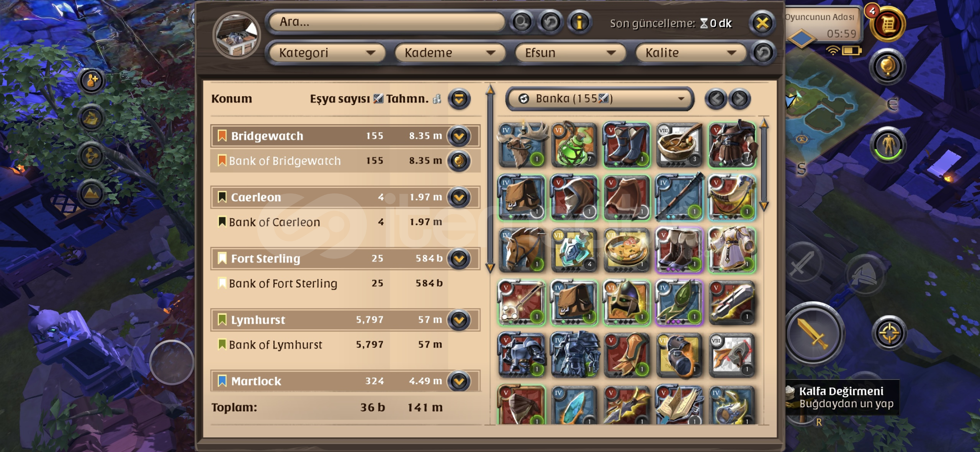The height and width of the screenshot is (452, 980).
Task: Click the Ara... search field
Action: (386, 22)
